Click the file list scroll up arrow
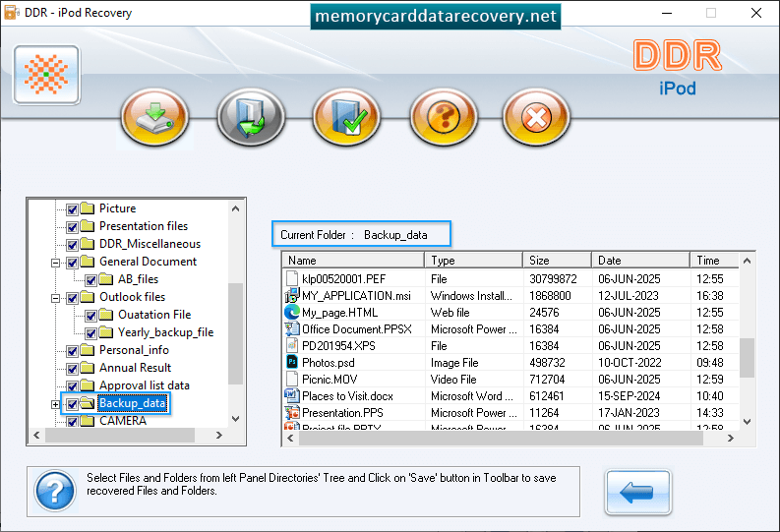The height and width of the screenshot is (532, 780). pos(747,261)
